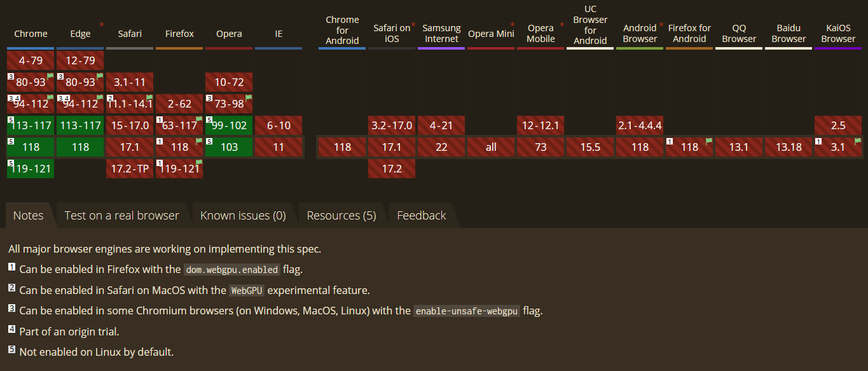This screenshot has width=868, height=371.
Task: Open the Feedback tab
Action: (x=422, y=215)
